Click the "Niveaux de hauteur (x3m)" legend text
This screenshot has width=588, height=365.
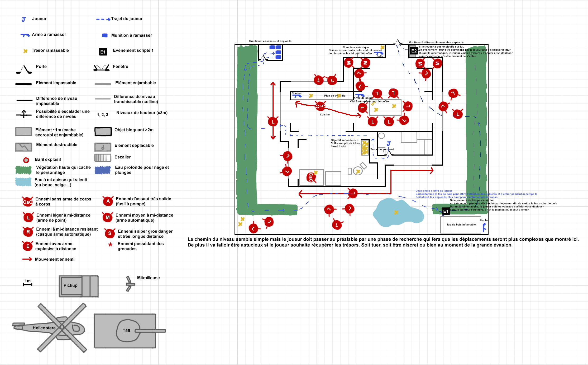click(x=142, y=113)
